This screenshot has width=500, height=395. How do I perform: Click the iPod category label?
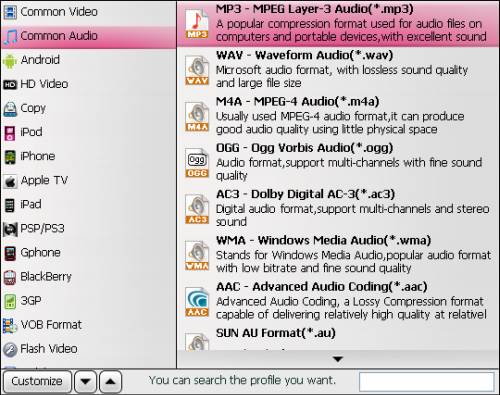click(x=31, y=132)
